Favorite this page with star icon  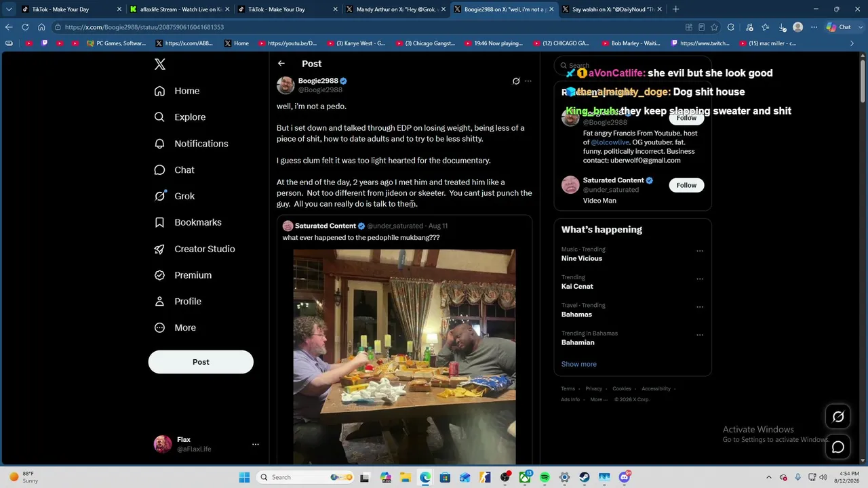pyautogui.click(x=714, y=27)
